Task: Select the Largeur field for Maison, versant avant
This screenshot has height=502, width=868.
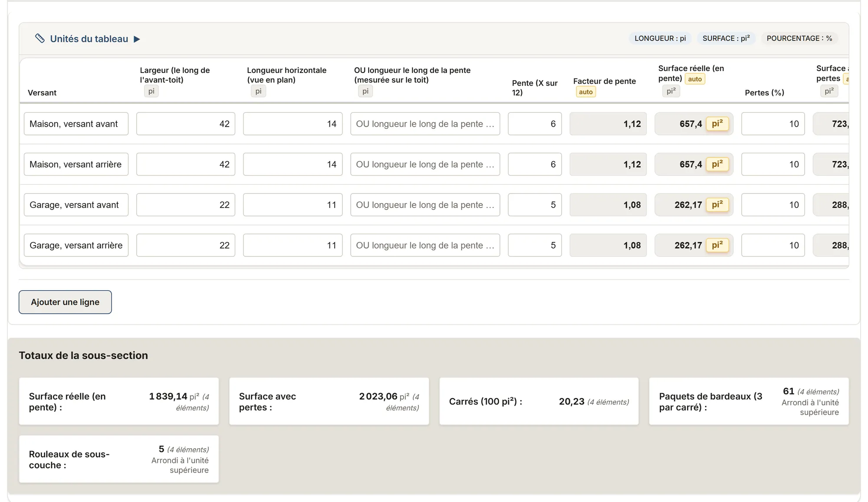Action: click(x=186, y=124)
